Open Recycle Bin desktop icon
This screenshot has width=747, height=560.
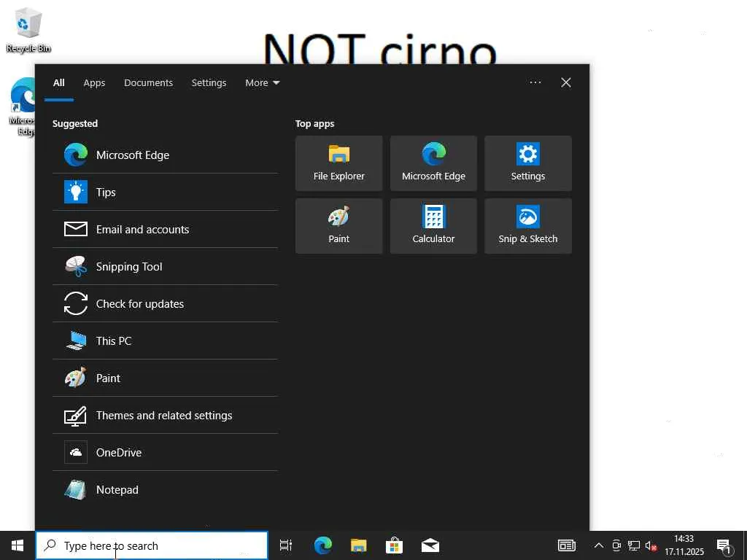click(x=28, y=29)
